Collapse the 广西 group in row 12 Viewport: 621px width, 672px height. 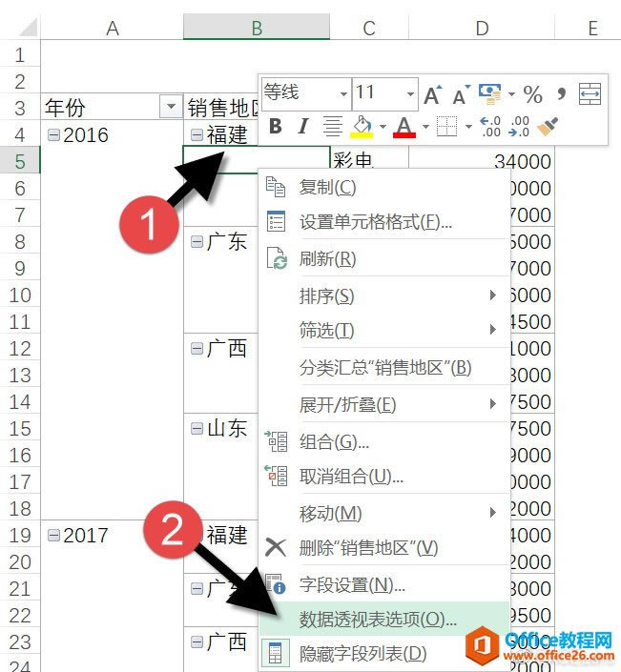click(x=197, y=348)
